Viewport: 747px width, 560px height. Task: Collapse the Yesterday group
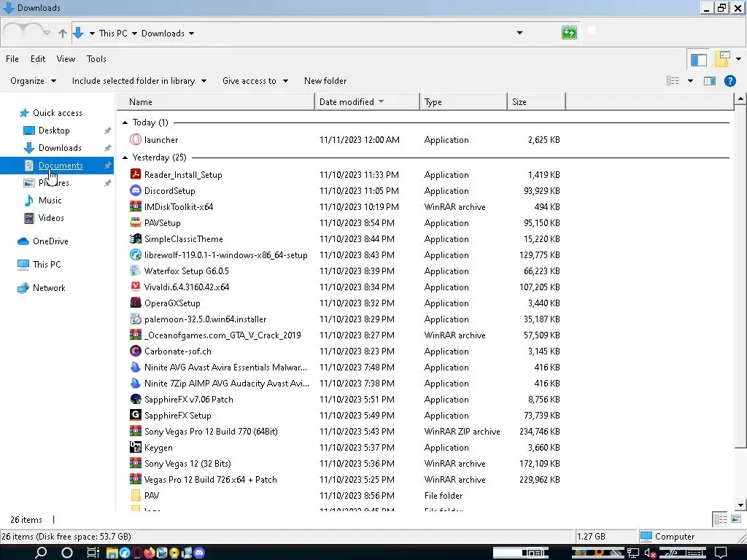[x=125, y=157]
